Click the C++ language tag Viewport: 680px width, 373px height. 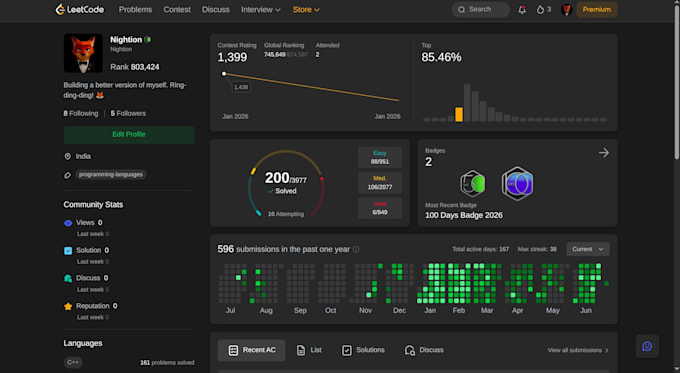(73, 363)
